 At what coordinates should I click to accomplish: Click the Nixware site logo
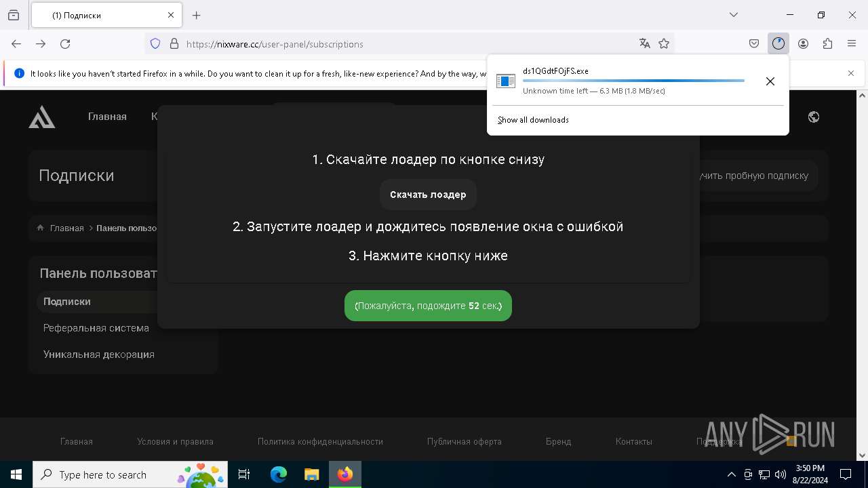point(42,117)
